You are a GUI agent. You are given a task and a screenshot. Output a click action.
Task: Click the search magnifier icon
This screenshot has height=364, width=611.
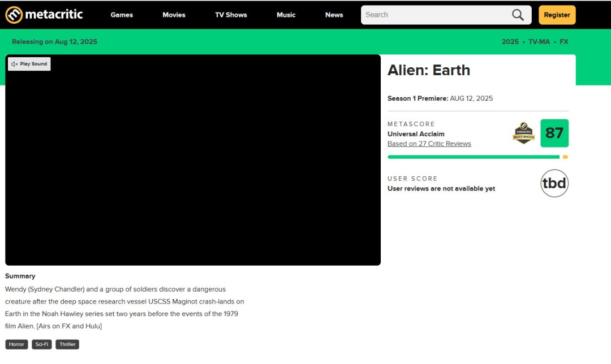[518, 15]
